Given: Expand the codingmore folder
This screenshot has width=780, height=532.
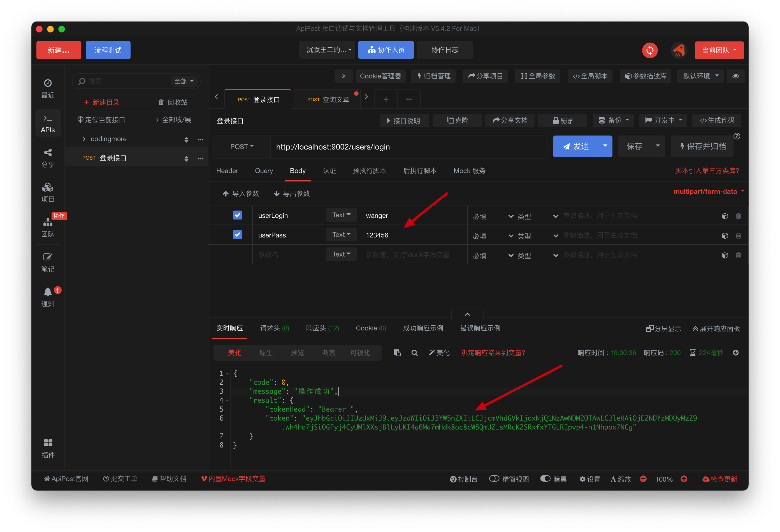Looking at the screenshot, I should 84,139.
